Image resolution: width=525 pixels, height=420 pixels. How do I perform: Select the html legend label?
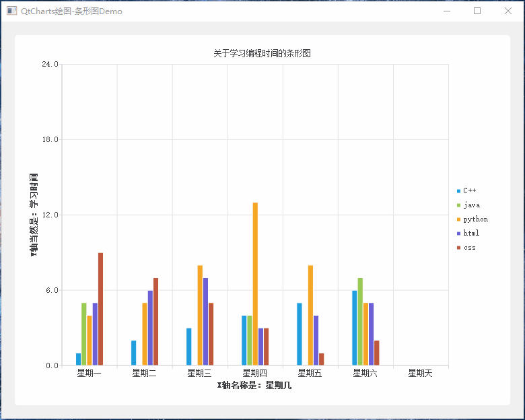click(471, 233)
